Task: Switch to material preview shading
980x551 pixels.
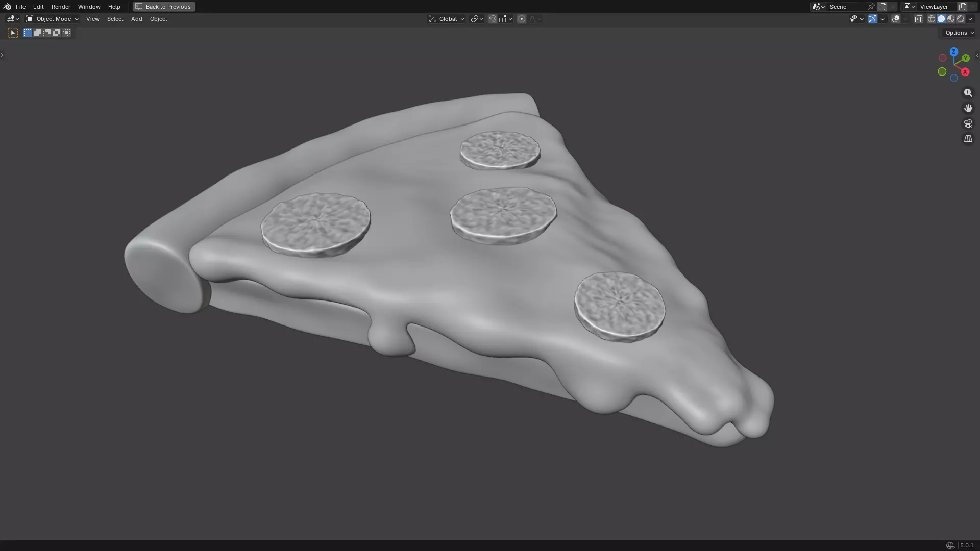Action: tap(951, 19)
